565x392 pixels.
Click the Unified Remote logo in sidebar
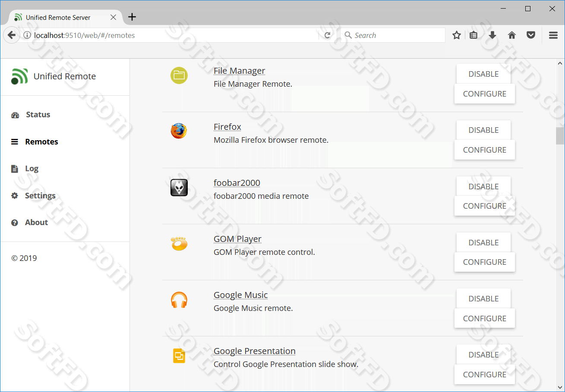pyautogui.click(x=19, y=76)
